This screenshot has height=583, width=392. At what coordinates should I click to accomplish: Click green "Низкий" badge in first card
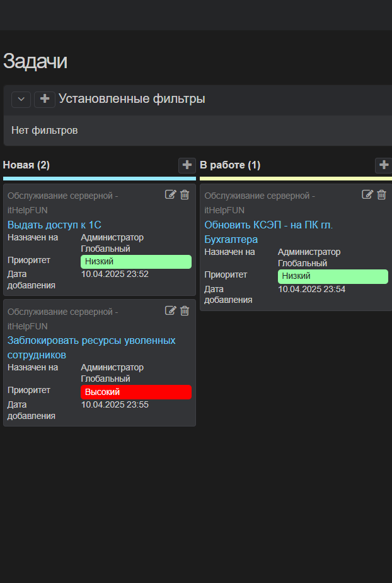[136, 261]
